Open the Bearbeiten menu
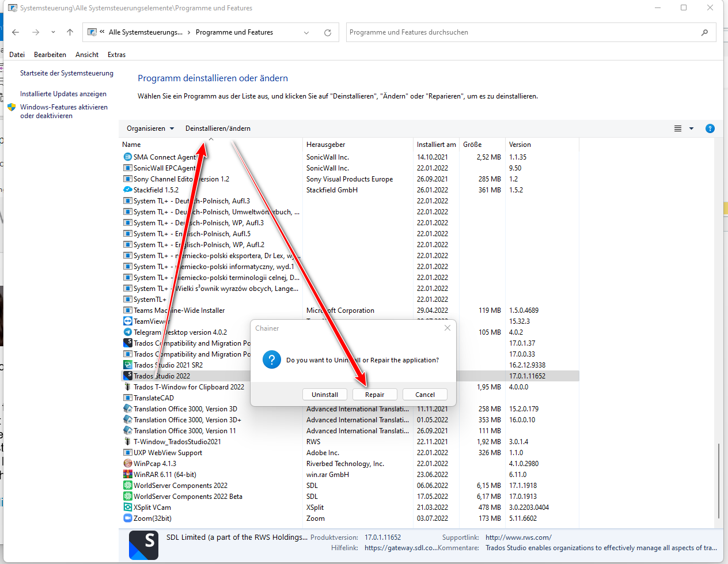 coord(50,55)
